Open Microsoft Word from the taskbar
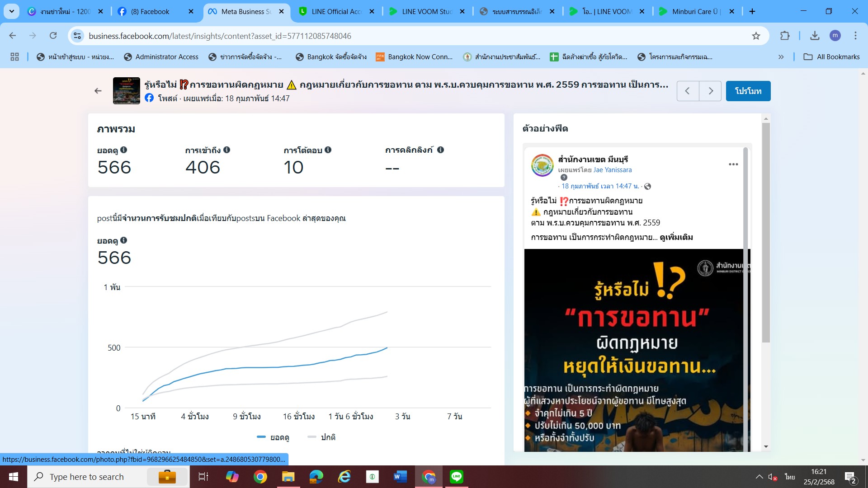Viewport: 868px width, 488px height. 400,477
